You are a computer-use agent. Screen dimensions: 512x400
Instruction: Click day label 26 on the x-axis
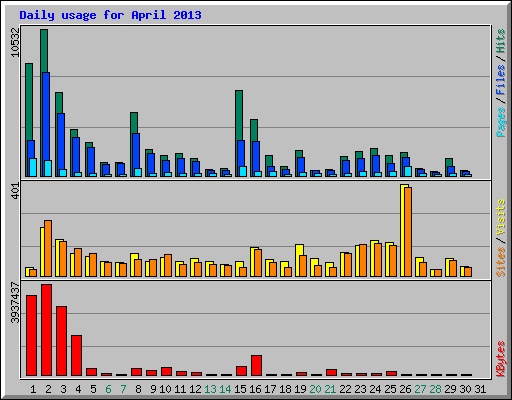point(405,389)
